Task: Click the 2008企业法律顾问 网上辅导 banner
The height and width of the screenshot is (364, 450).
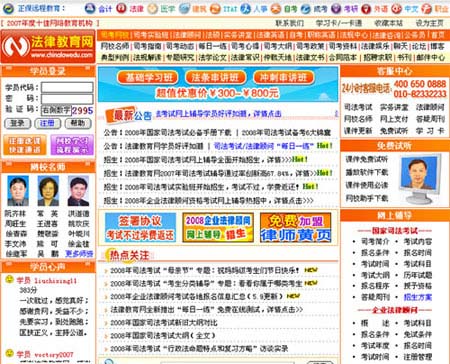Action: pos(218,228)
